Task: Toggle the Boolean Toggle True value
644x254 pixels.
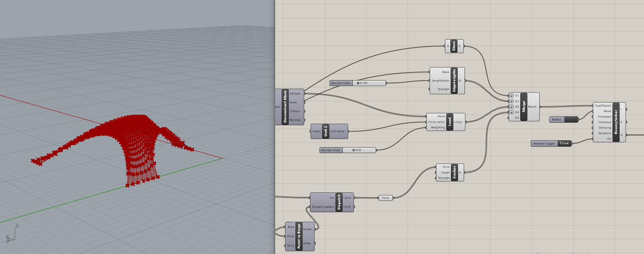Action: click(x=564, y=144)
